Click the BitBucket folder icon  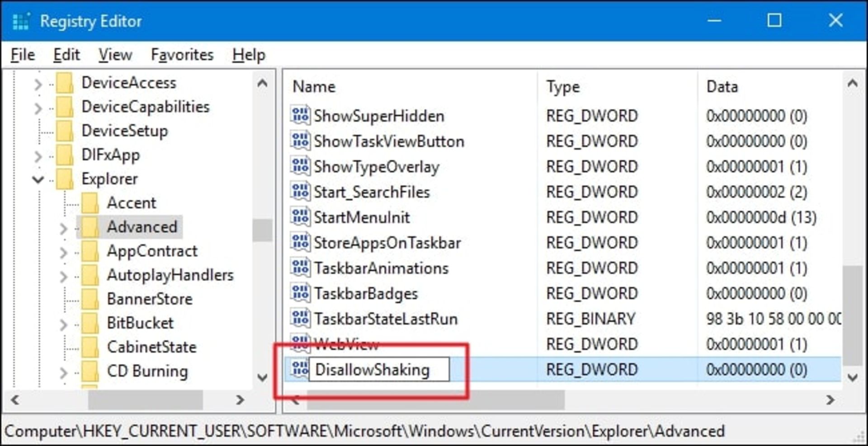click(90, 323)
